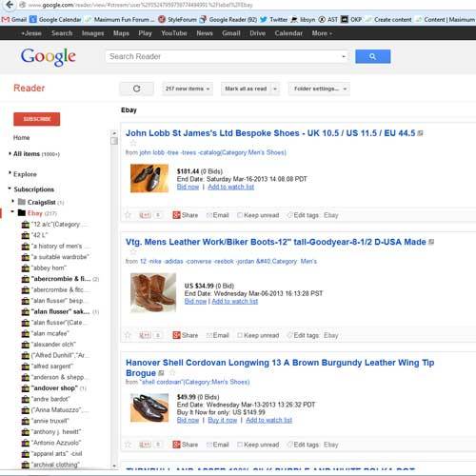Open the Gmail bookmark
476x476 pixels.
pyautogui.click(x=14, y=20)
